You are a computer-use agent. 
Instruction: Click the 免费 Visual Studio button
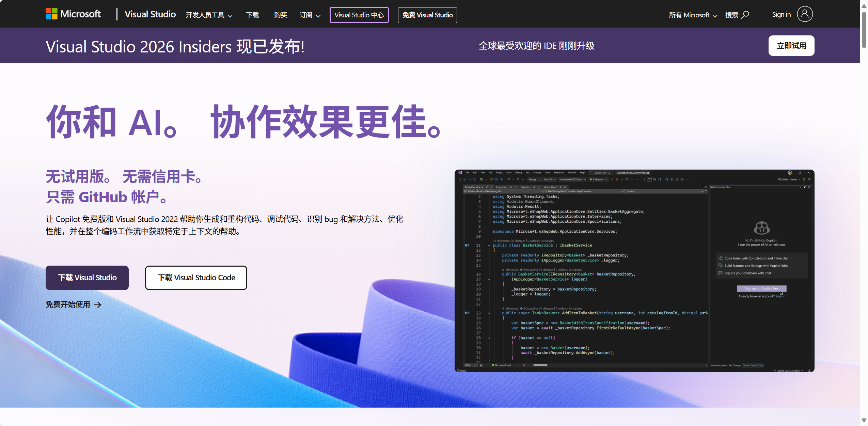point(427,15)
